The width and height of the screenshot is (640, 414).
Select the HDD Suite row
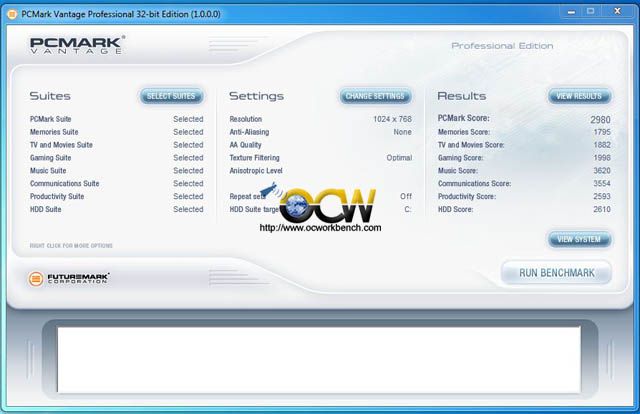pos(116,209)
